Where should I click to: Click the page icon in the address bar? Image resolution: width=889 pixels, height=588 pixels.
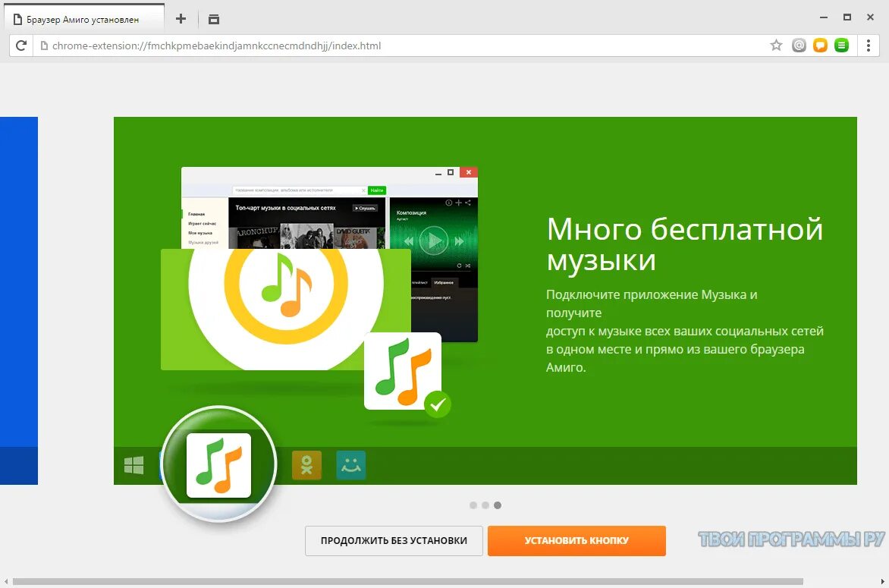[44, 46]
